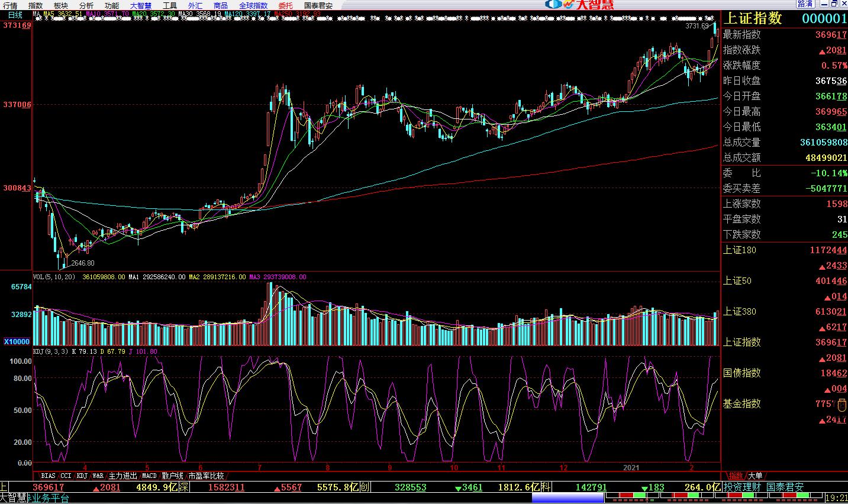Screen dimensions: 848x504
Task: Click the 2646.80 low price marker
Action: 82,263
